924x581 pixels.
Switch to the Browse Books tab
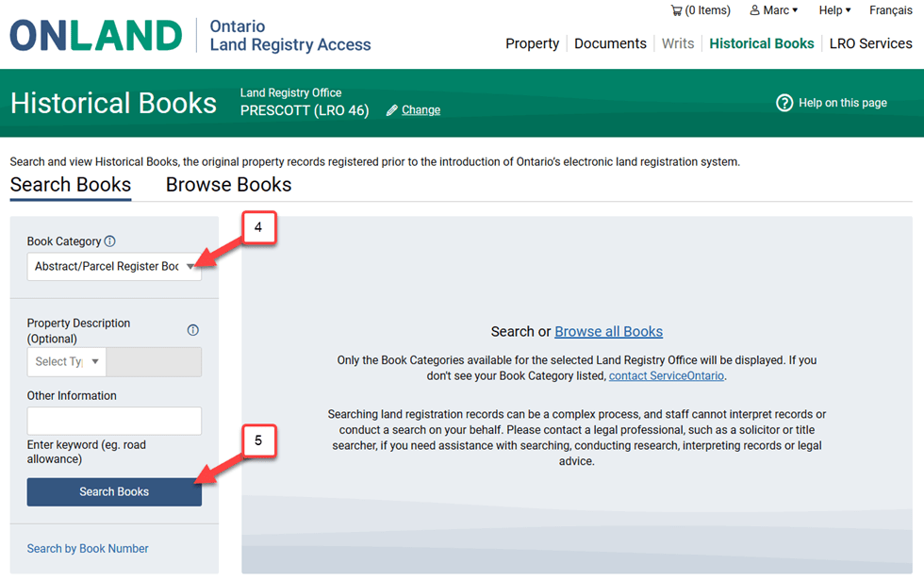(x=228, y=185)
